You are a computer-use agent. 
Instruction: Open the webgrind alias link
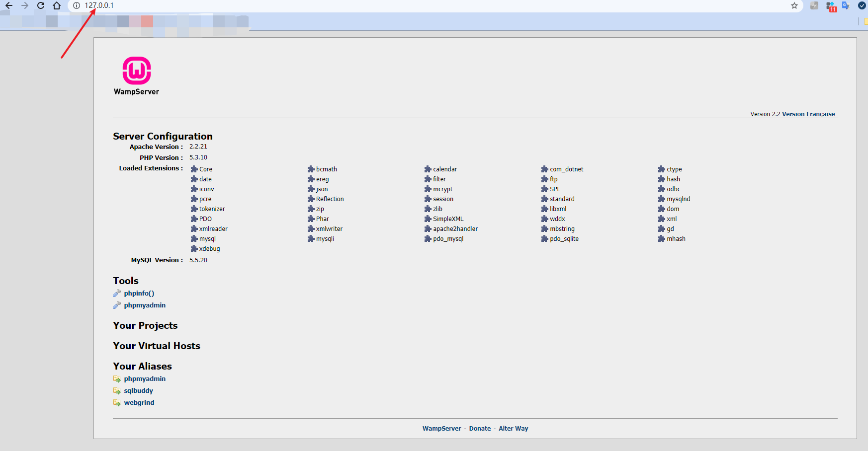click(x=139, y=403)
